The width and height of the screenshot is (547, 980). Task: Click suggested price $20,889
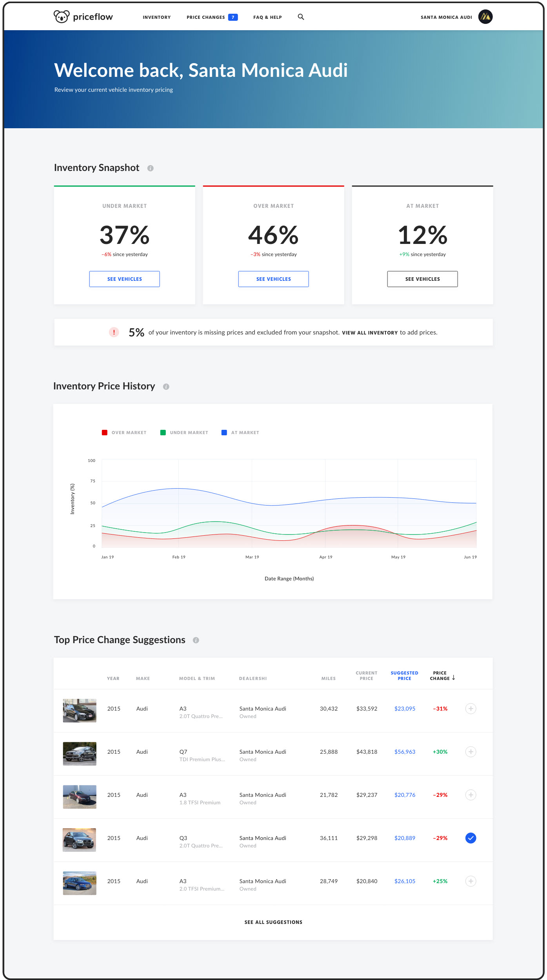(x=405, y=838)
